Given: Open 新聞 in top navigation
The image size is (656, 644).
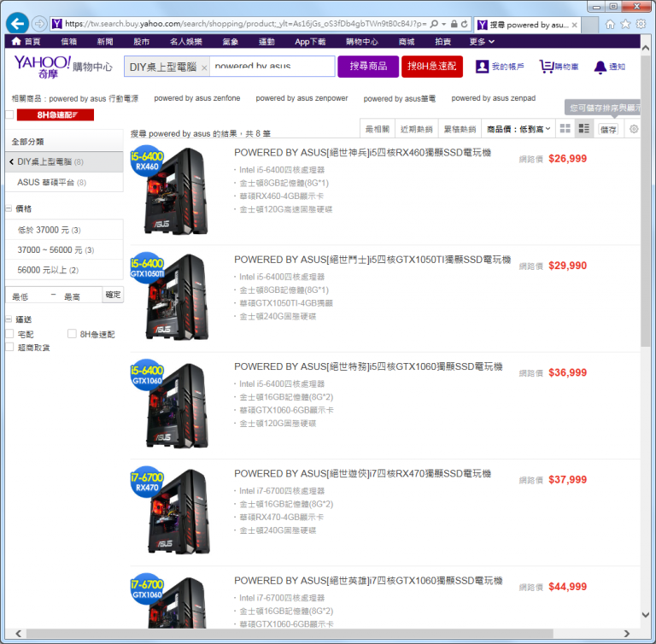Looking at the screenshot, I should pyautogui.click(x=105, y=42).
